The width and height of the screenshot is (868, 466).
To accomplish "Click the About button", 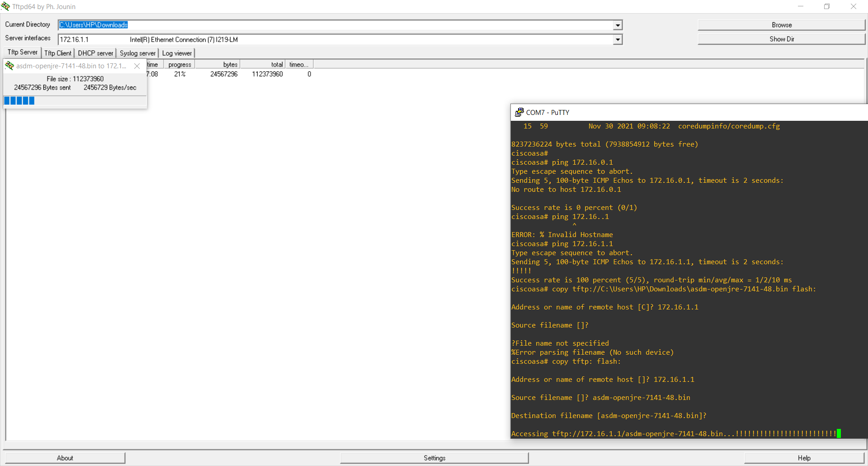I will 65,458.
